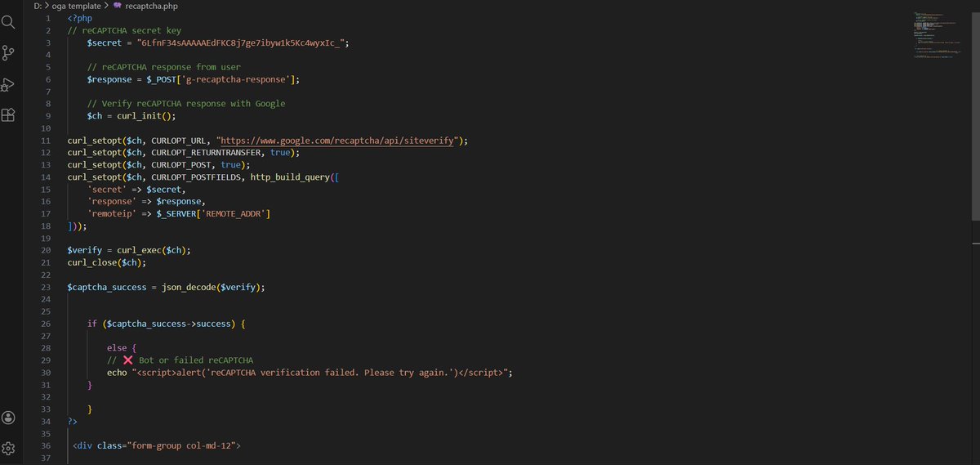Open the Run and Debug view

tap(8, 85)
